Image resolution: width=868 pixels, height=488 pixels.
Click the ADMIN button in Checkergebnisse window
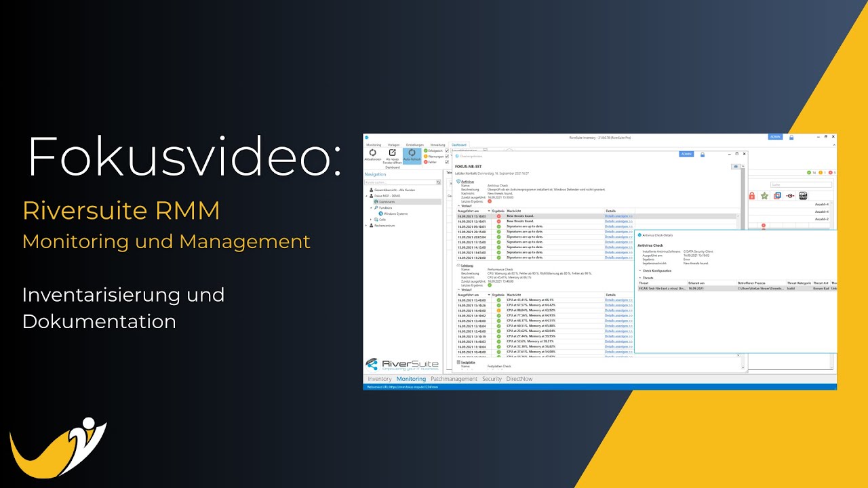[x=686, y=154]
